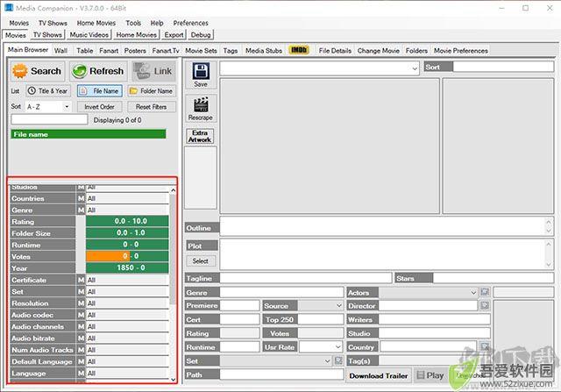Image resolution: width=561 pixels, height=392 pixels.
Task: Open the Actors dropdown
Action: click(429, 293)
